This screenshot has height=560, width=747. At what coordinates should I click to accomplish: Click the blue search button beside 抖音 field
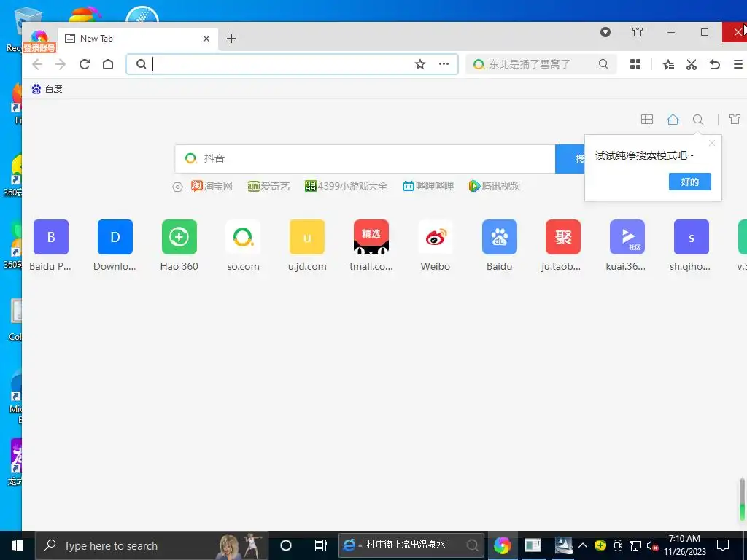tap(570, 159)
